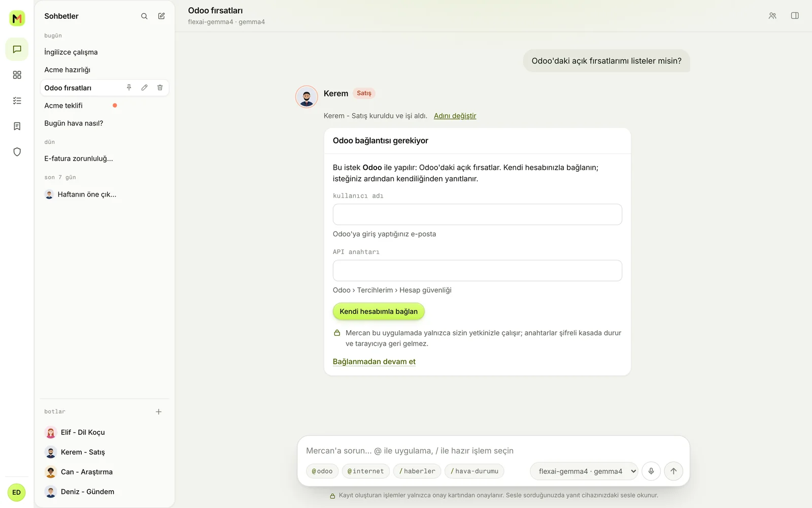Open the E-fatura zorunluluğ... chat
The height and width of the screenshot is (508, 812).
coord(104,158)
